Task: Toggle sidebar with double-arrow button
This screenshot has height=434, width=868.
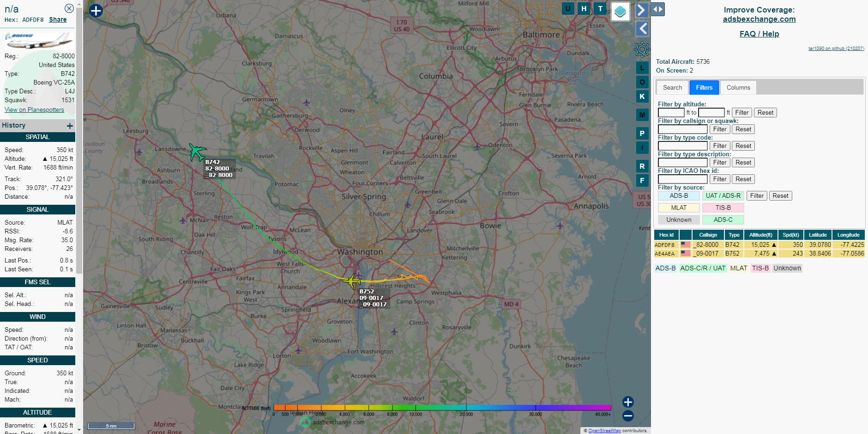Action: [x=658, y=9]
